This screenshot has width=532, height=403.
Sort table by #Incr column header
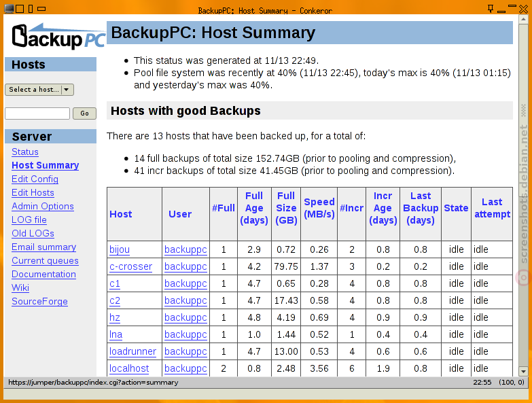(351, 208)
